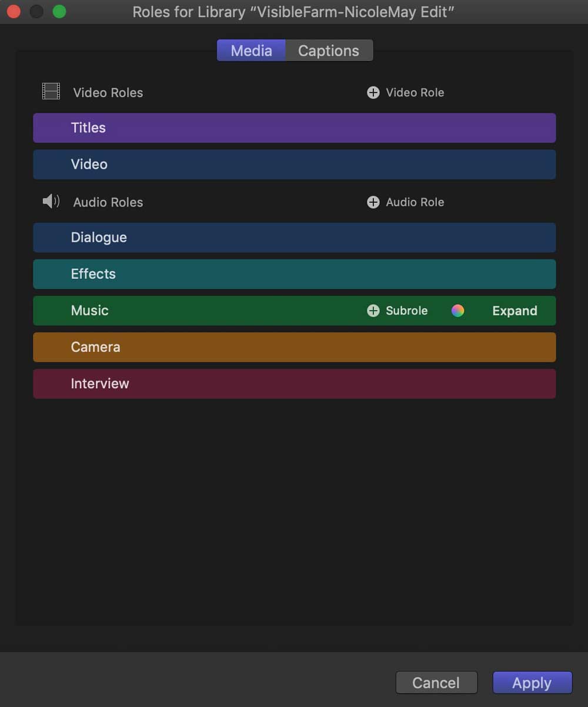
Task: Expand the Music role subroles
Action: click(514, 311)
